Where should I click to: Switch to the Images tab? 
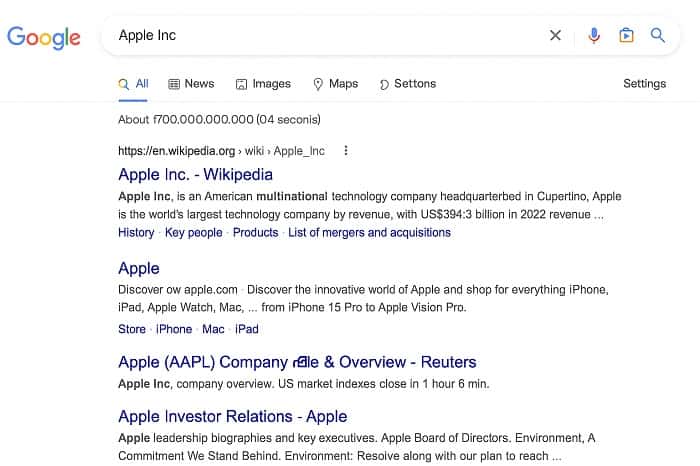click(263, 84)
